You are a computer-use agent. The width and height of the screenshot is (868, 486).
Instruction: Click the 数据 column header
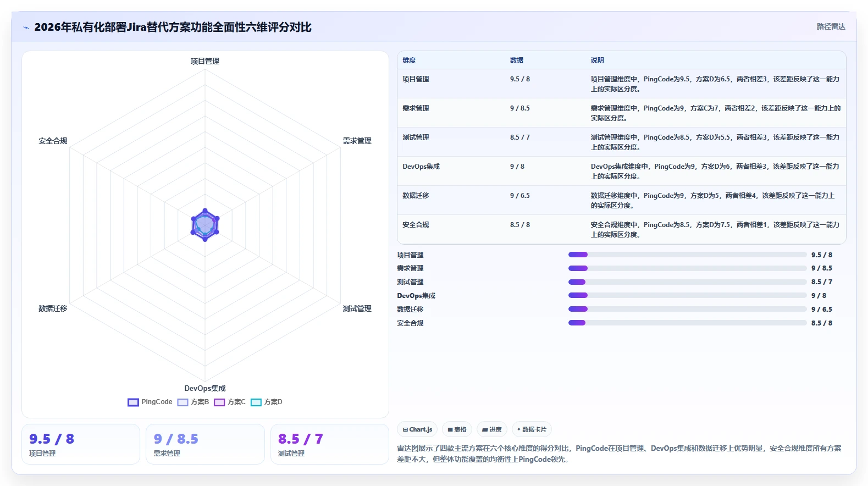(x=517, y=60)
